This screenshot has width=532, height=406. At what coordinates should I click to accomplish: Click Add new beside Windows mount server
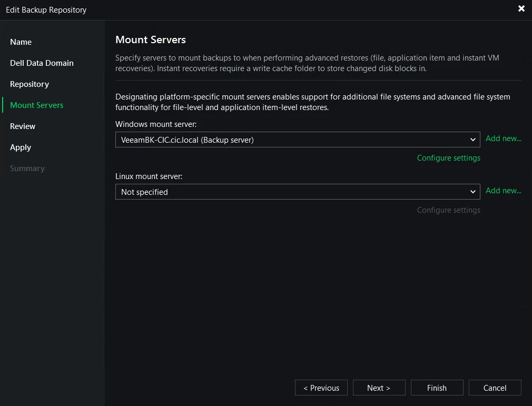coord(503,138)
